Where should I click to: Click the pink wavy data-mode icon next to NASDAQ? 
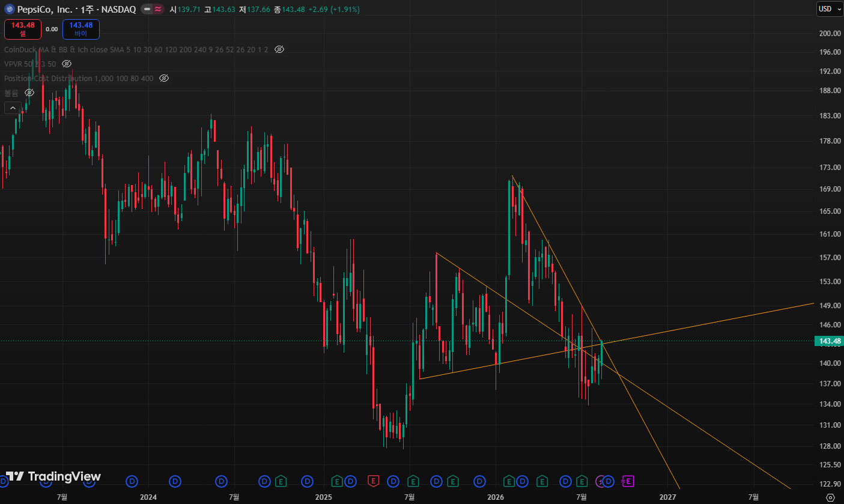(x=157, y=9)
